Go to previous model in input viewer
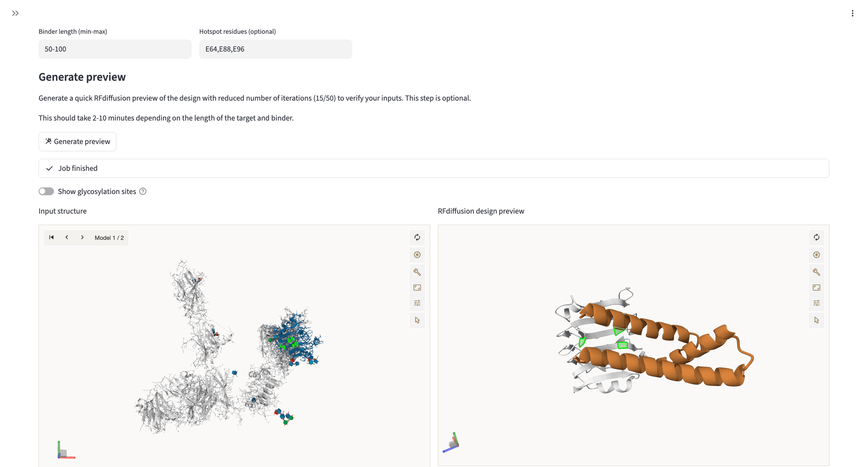 [x=67, y=237]
